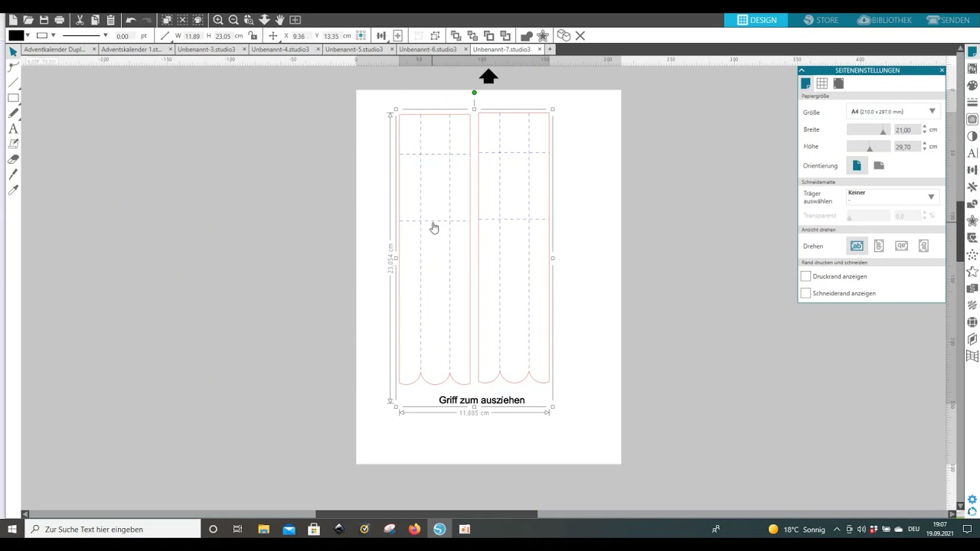Select portrait orientation
The height and width of the screenshot is (551, 980).
tap(857, 165)
